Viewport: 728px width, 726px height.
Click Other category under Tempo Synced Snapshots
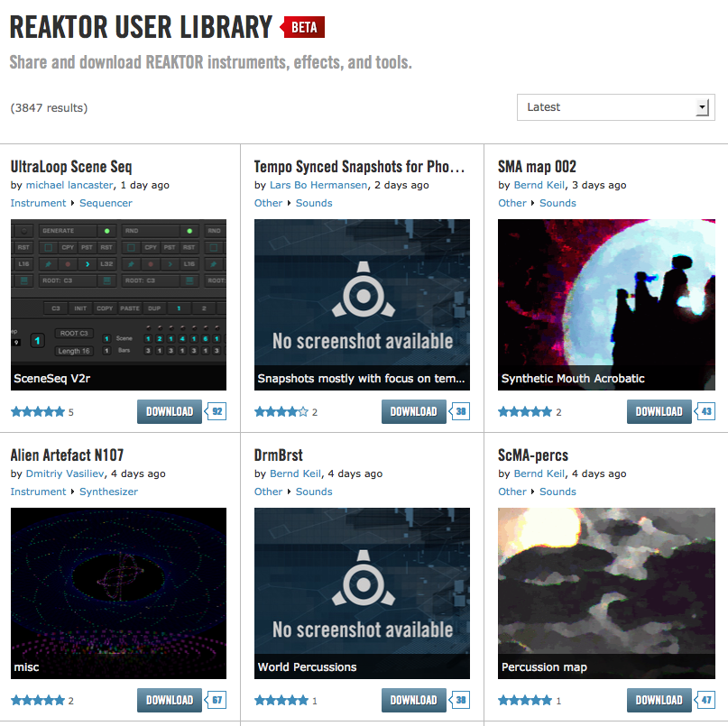268,203
